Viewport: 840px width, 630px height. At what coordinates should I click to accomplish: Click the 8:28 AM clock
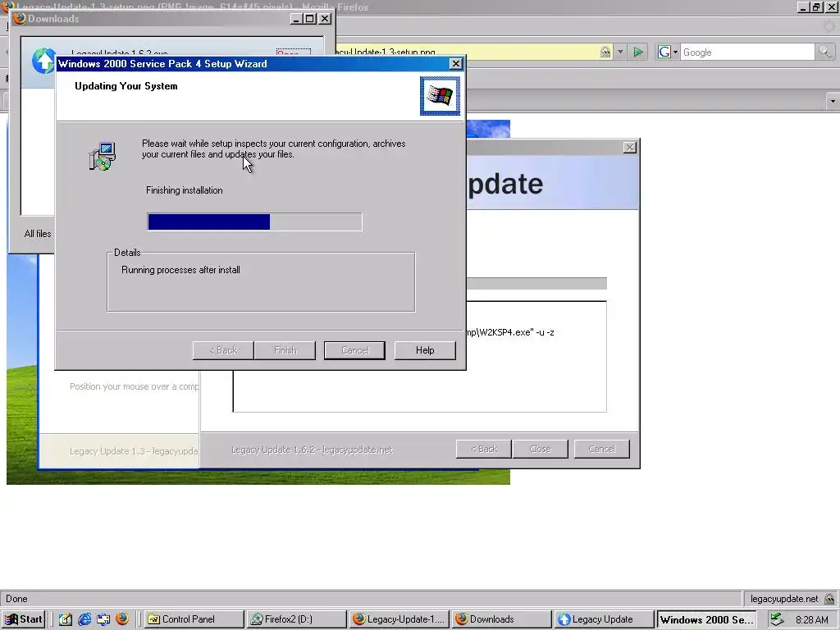[812, 619]
